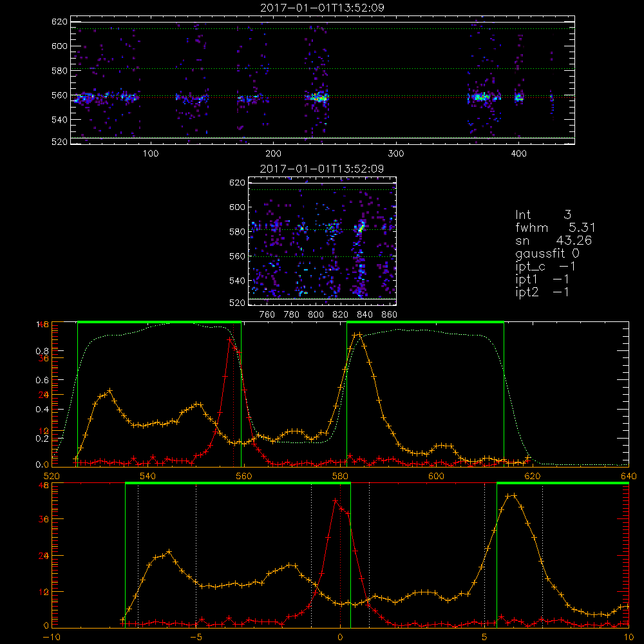Click the x-axis label 840 on middle image
This screenshot has height=644, width=644.
[x=365, y=315]
